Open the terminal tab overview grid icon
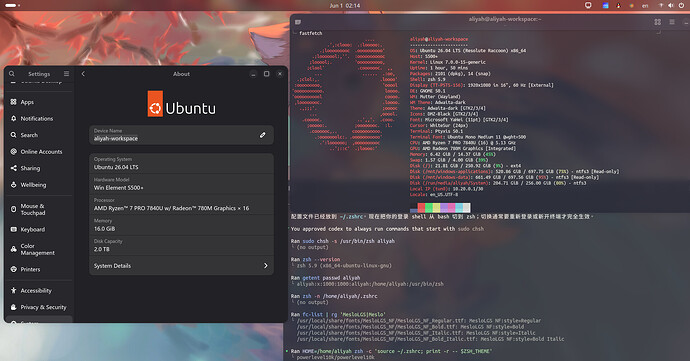Image resolution: width=690 pixels, height=361 pixels. coord(657,22)
